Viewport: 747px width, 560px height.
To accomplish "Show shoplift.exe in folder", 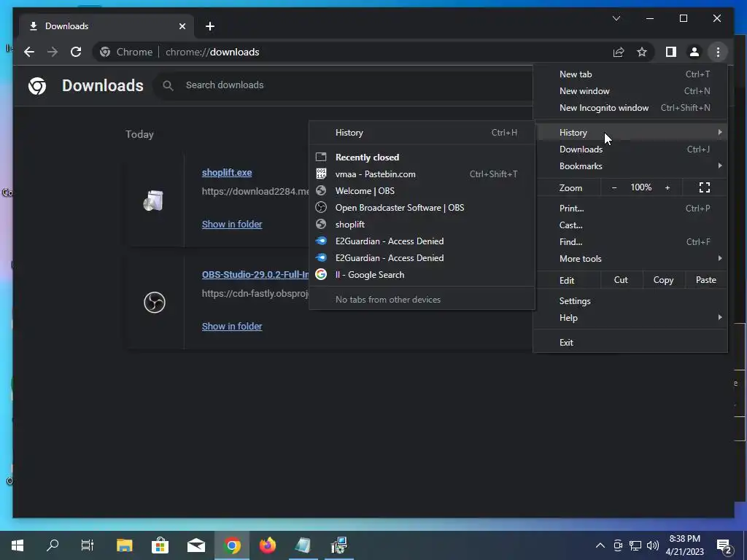I will click(x=232, y=225).
